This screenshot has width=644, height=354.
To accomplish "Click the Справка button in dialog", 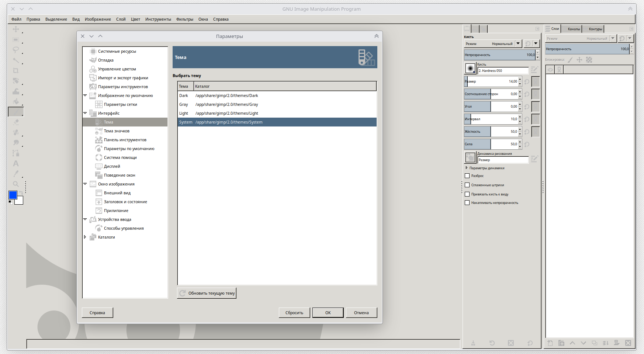I will coord(97,313).
